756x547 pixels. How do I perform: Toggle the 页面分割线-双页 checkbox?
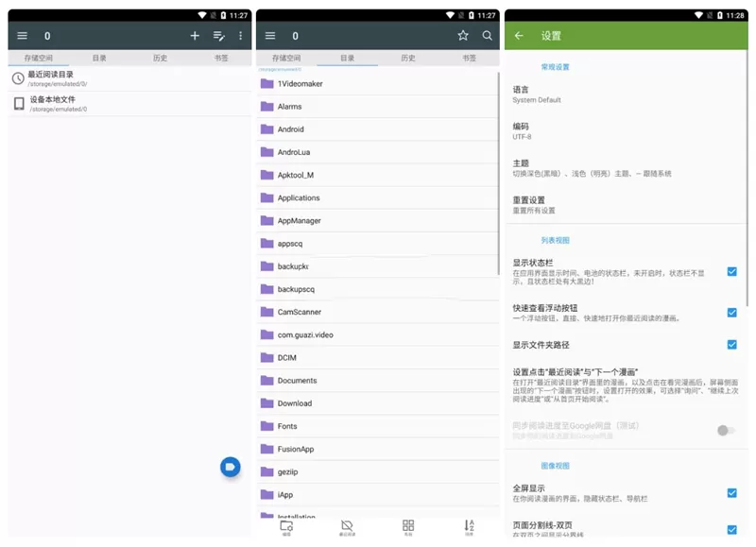click(731, 529)
